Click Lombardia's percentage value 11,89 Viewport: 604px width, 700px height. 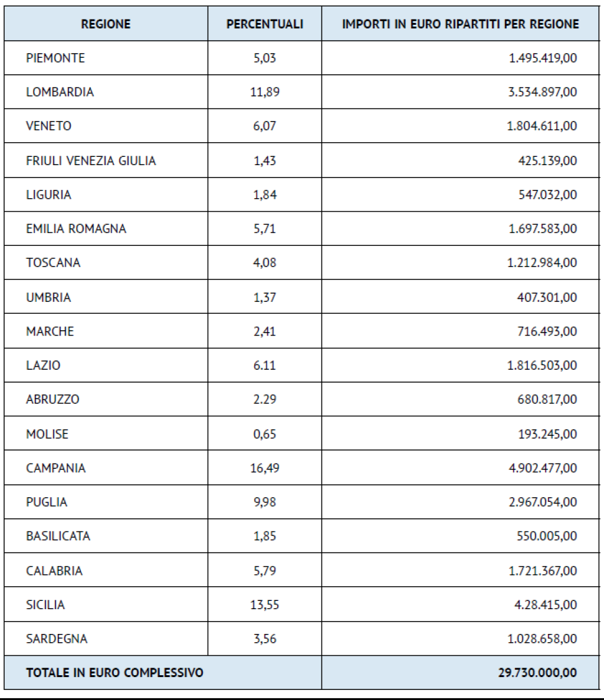point(265,92)
